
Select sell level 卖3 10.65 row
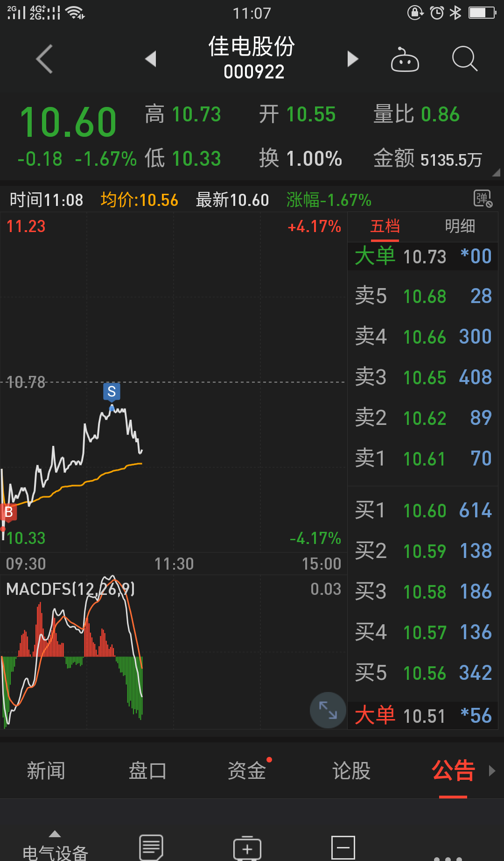click(423, 378)
